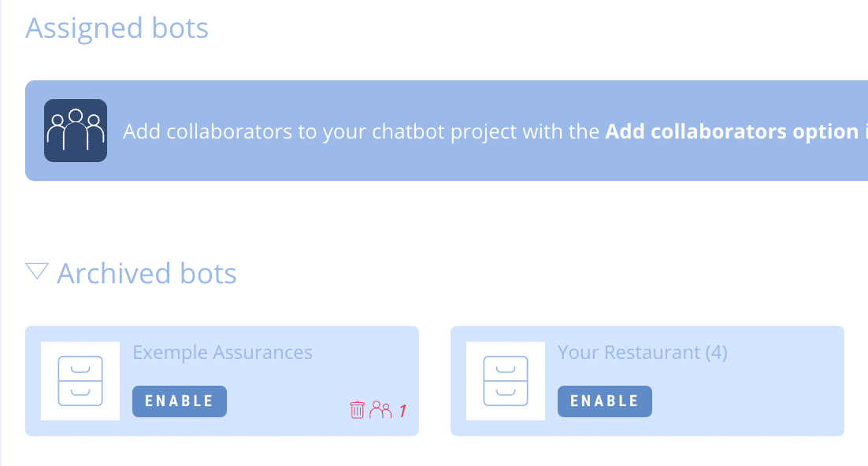This screenshot has height=466, width=868.
Task: Click the archive box icon for Exemple Assurances
Action: 80,380
